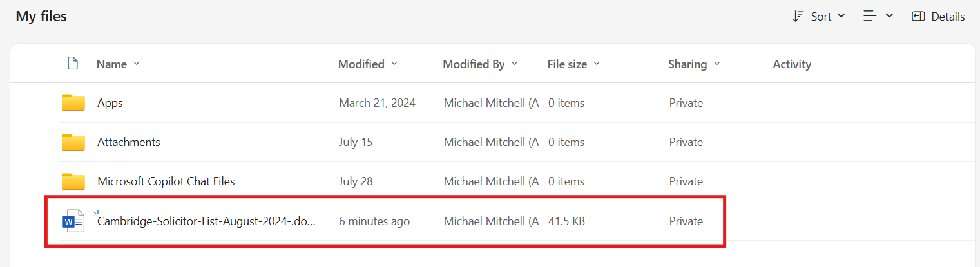
Task: Click the Apps folder icon
Action: point(73,103)
